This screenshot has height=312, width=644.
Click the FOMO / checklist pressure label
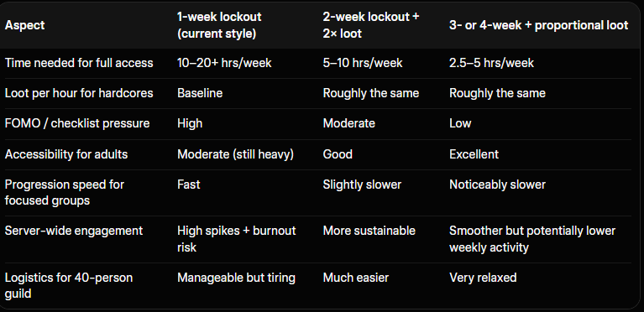pyautogui.click(x=77, y=123)
